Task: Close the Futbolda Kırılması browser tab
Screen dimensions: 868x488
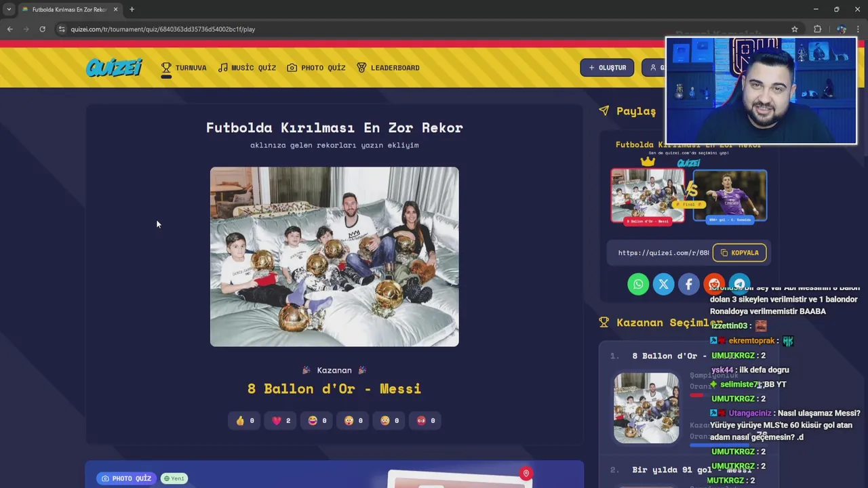Action: [x=115, y=9]
